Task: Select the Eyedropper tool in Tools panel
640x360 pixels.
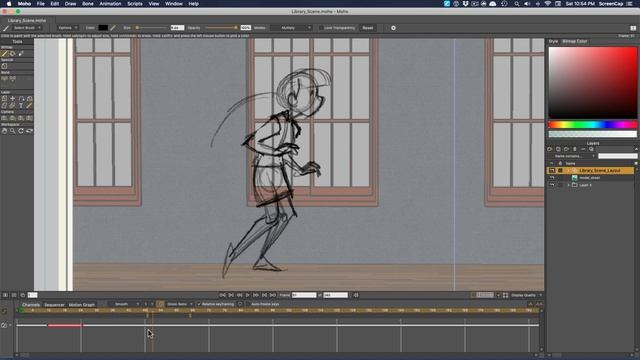Action: [21, 53]
